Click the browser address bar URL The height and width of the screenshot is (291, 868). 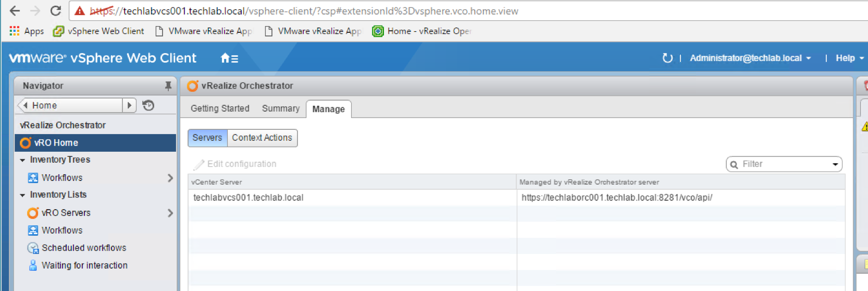tap(304, 11)
